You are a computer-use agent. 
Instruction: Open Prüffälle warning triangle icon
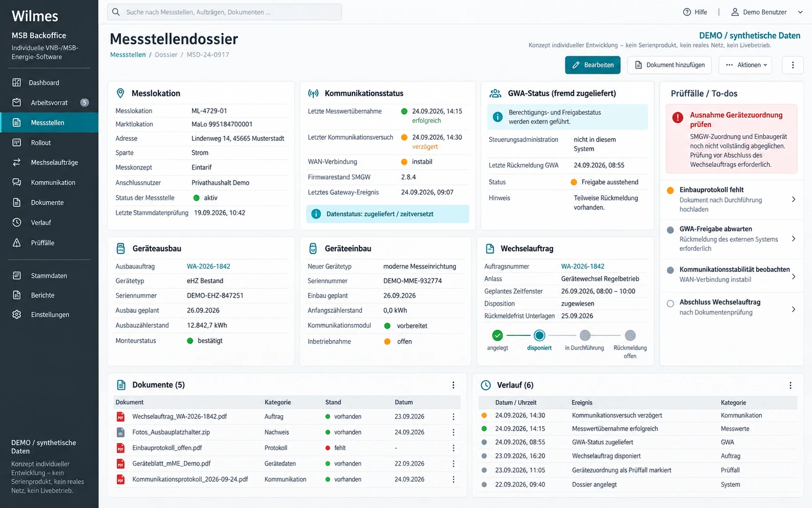(16, 243)
